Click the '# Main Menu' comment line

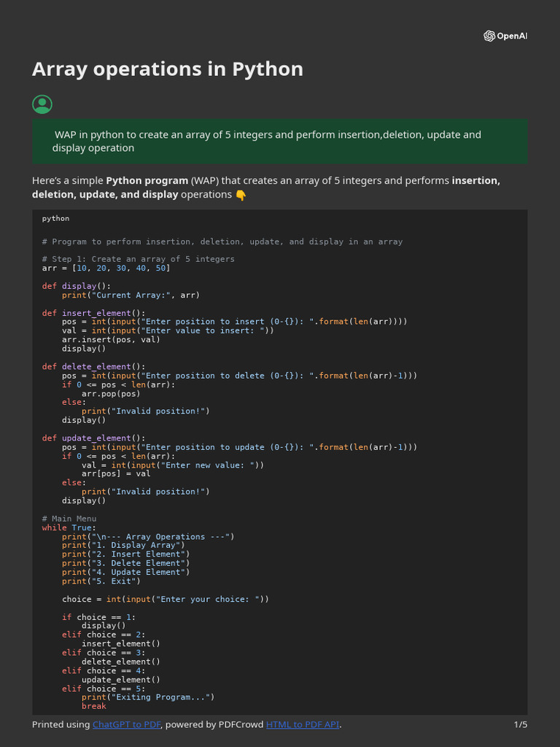[x=69, y=519]
